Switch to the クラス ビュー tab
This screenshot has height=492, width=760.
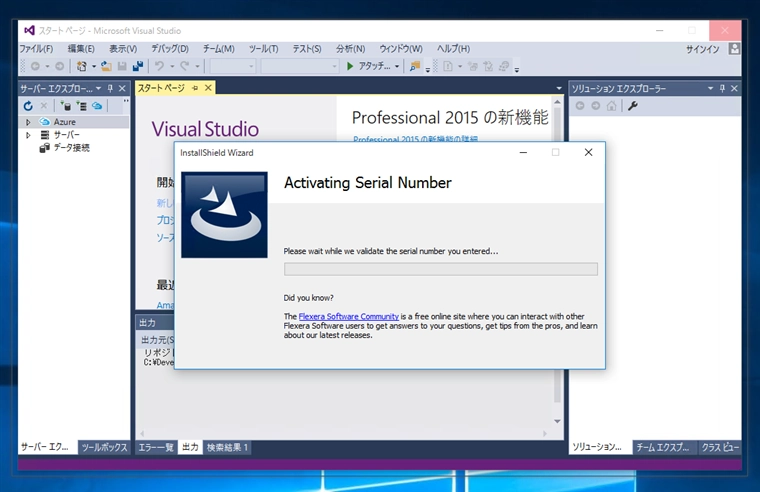click(720, 447)
